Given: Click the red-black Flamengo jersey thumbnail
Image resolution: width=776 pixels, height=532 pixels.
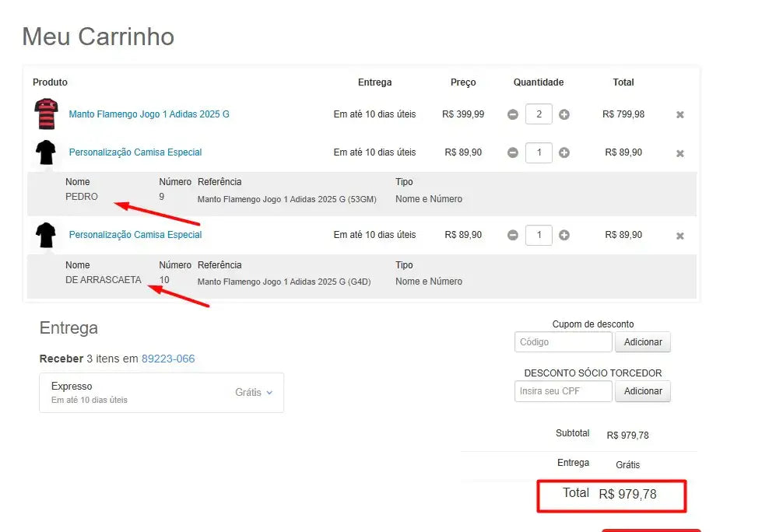Looking at the screenshot, I should 46,114.
